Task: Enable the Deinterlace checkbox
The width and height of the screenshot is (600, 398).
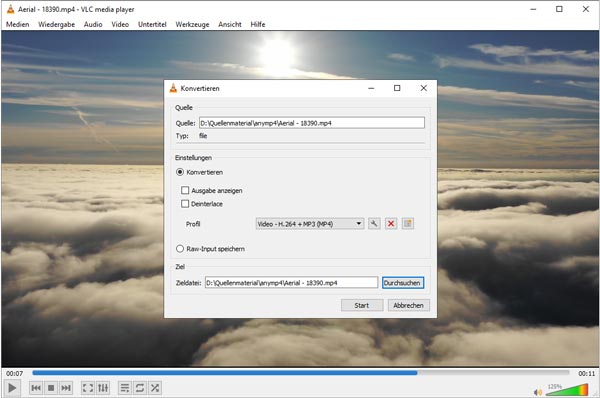Action: (202, 204)
